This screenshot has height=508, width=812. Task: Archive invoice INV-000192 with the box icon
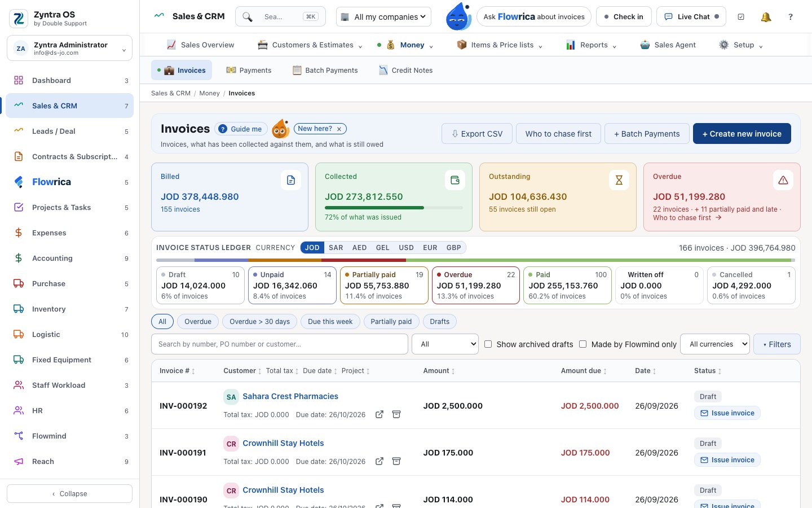[396, 414]
